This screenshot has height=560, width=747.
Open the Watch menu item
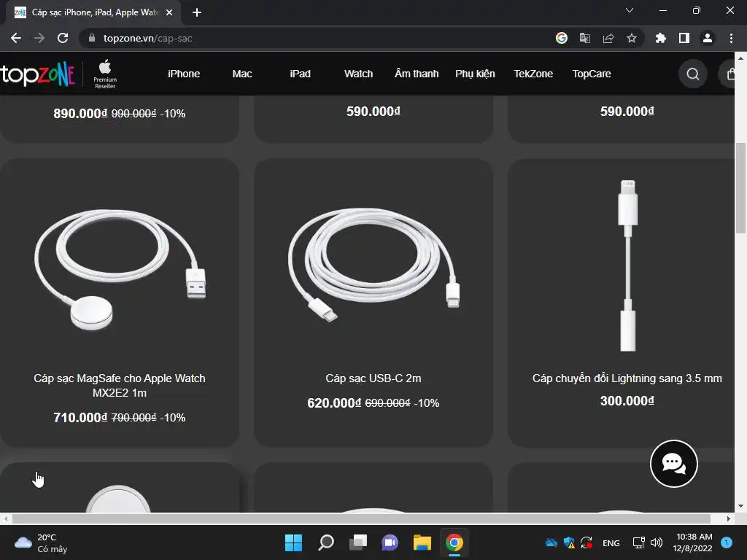[359, 74]
